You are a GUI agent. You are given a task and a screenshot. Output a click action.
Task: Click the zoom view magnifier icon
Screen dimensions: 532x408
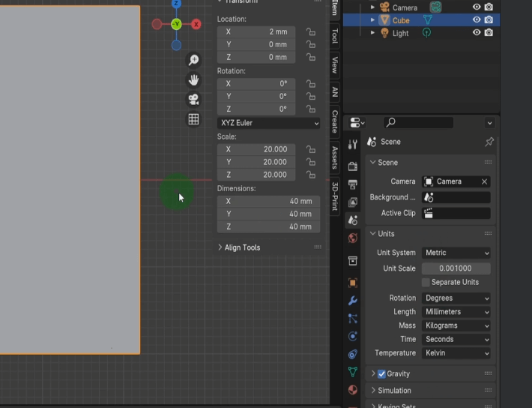(193, 60)
